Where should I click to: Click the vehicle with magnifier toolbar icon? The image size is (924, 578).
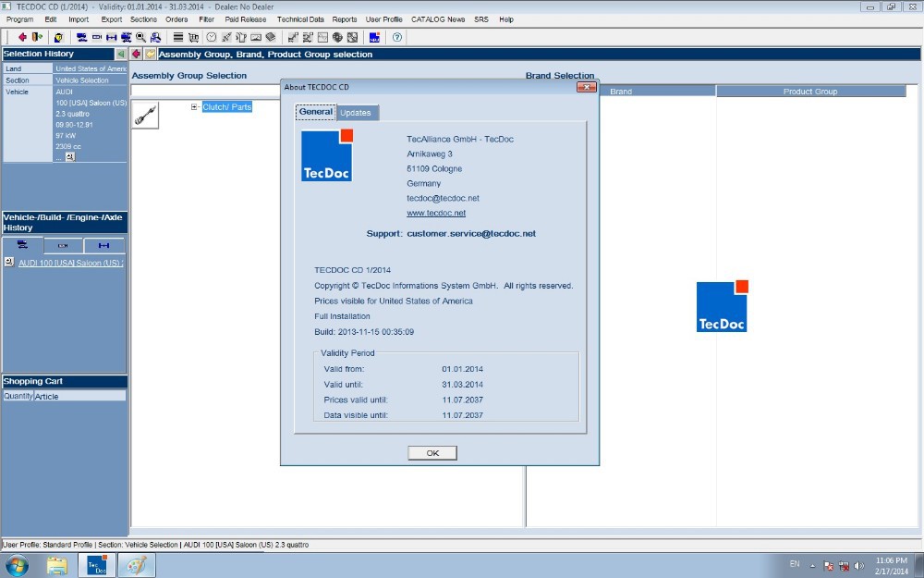click(126, 37)
